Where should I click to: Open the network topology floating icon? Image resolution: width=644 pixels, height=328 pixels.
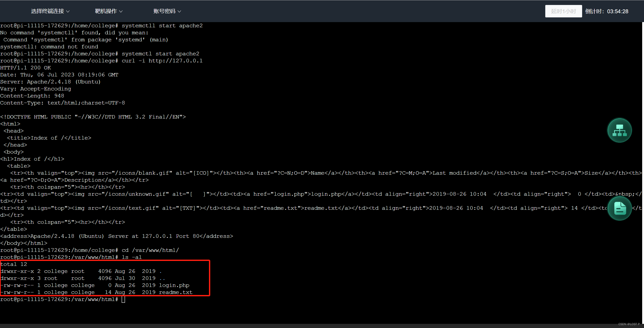[x=620, y=130]
